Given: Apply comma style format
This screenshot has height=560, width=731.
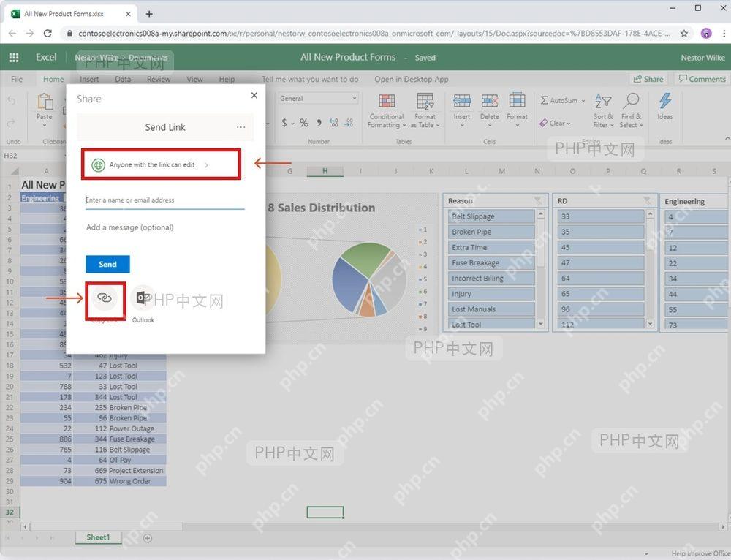Looking at the screenshot, I should pyautogui.click(x=319, y=123).
